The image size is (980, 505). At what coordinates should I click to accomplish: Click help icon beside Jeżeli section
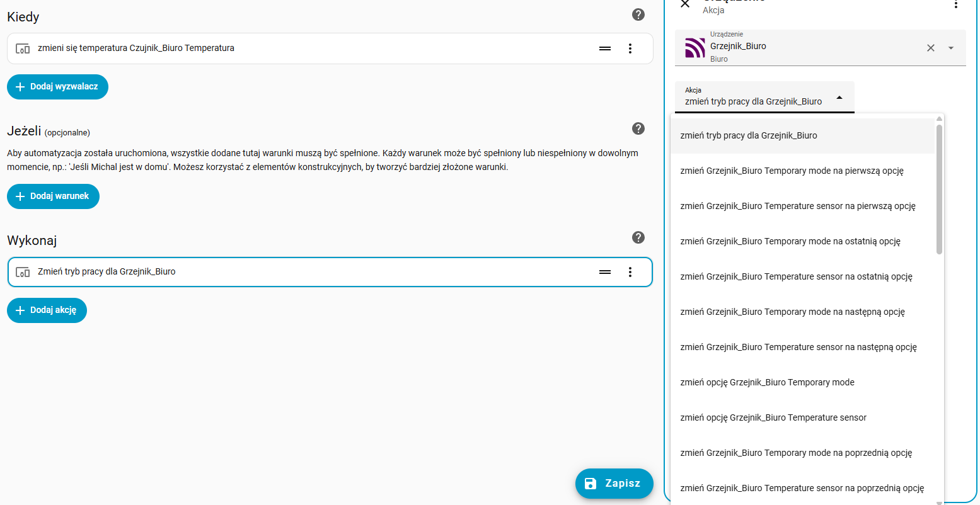click(x=638, y=128)
